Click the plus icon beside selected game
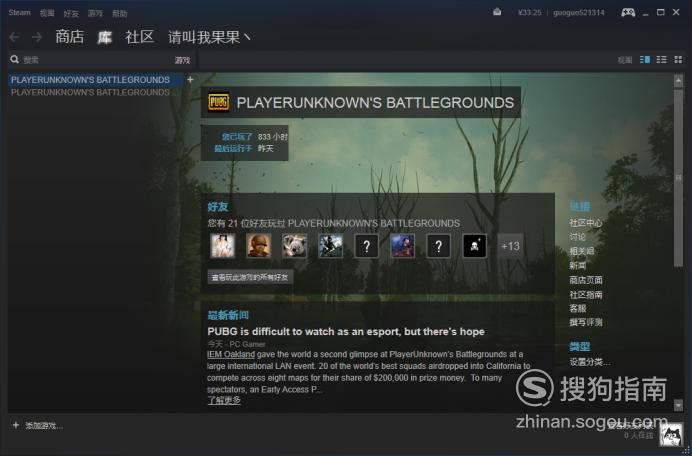Image resolution: width=692 pixels, height=456 pixels. [190, 79]
